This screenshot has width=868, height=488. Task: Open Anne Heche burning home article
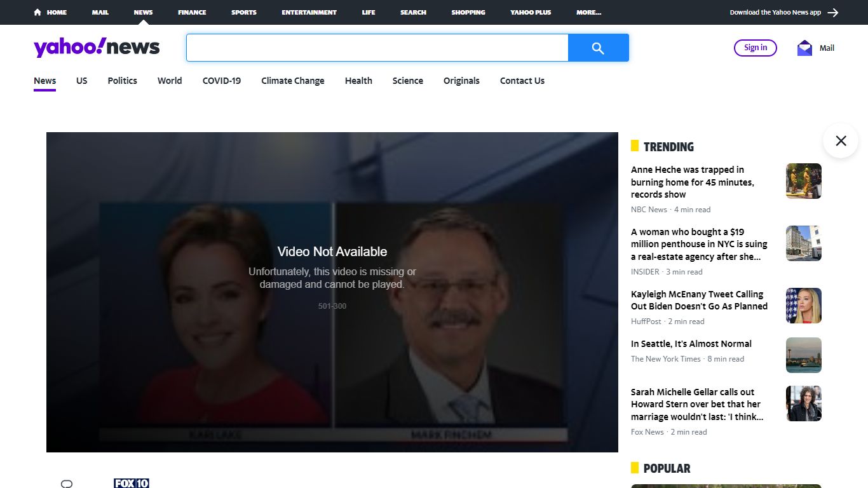tap(693, 182)
